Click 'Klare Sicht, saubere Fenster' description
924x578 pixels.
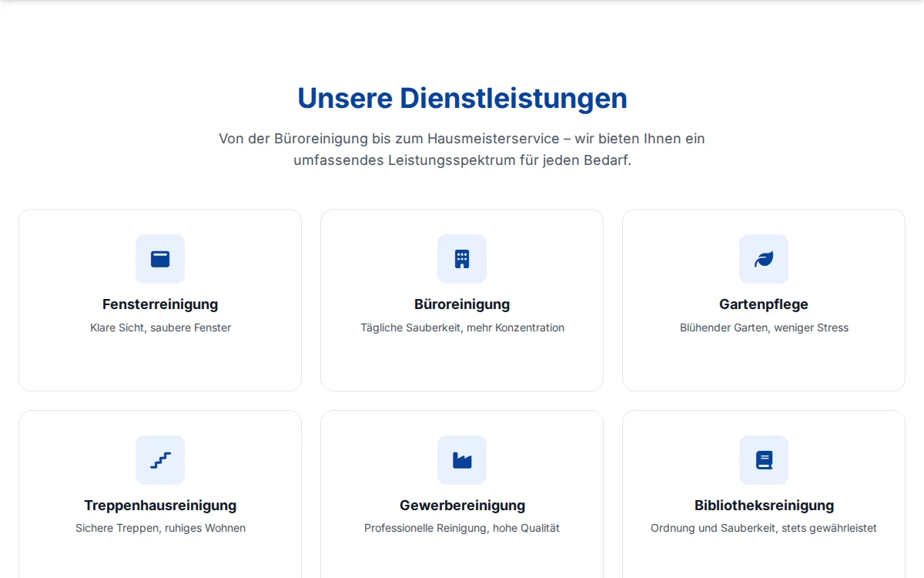[x=160, y=328]
